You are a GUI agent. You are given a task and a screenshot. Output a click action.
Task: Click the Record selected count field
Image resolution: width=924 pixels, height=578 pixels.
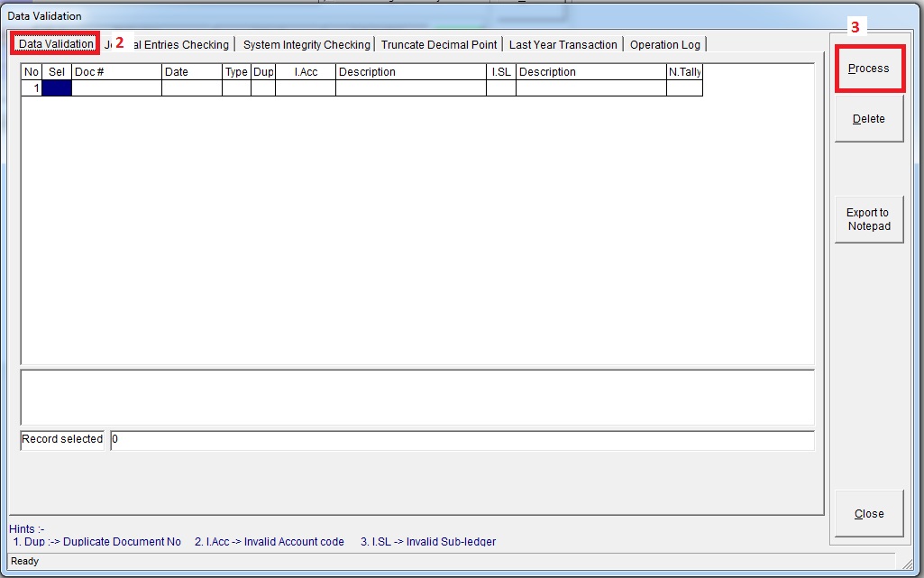click(462, 440)
